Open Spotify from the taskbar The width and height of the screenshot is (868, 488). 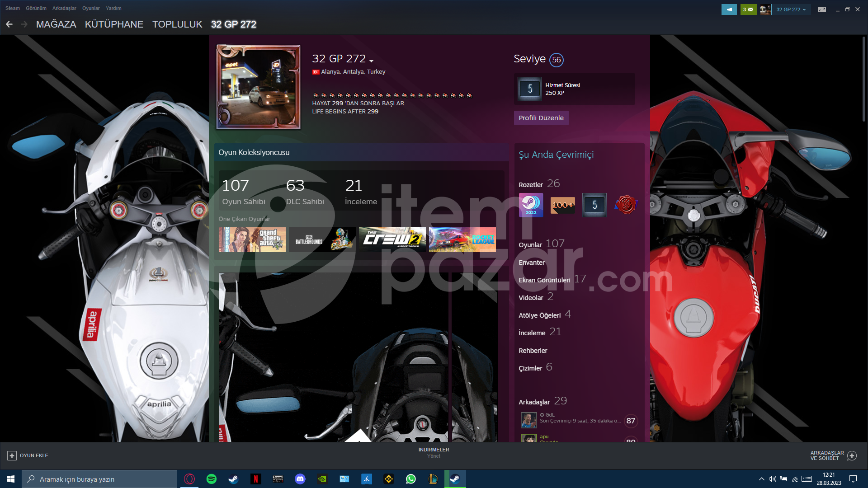[212, 479]
